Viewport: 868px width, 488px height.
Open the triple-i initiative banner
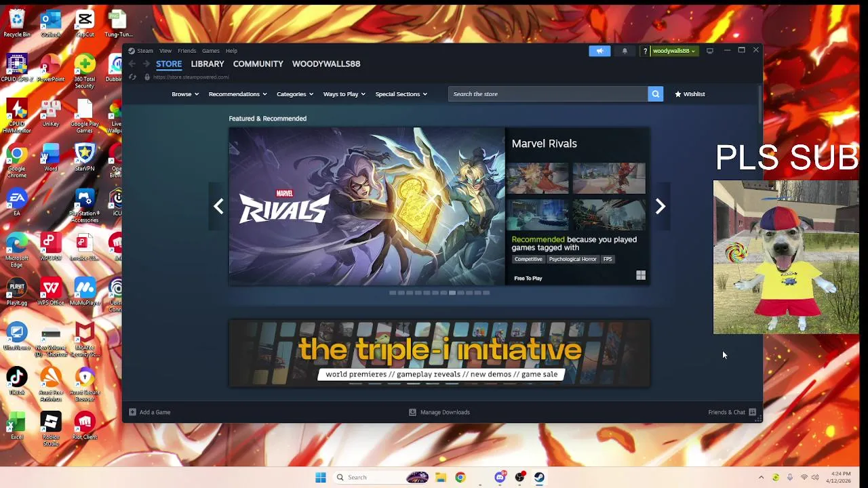point(439,354)
